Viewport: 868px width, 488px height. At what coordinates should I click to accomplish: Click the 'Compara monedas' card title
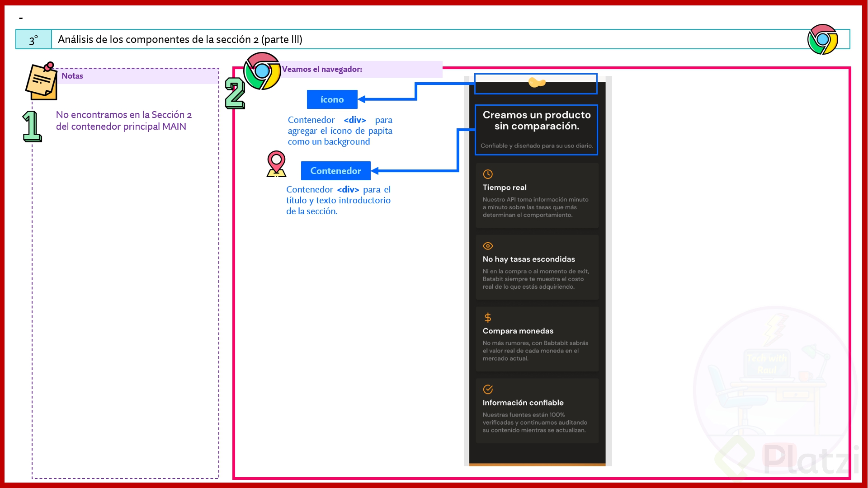[x=518, y=331]
